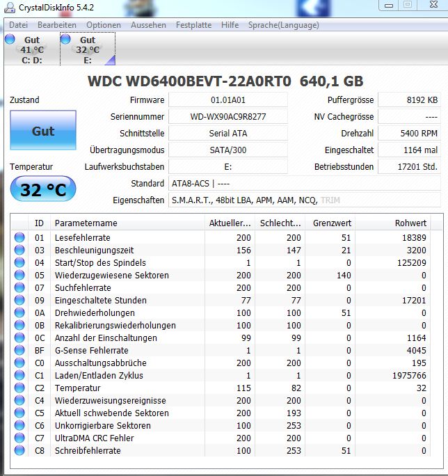Screen dimensions: 448x476
Task: Click status orb for Wiederzugewiesene Sektoren
Action: click(19, 275)
